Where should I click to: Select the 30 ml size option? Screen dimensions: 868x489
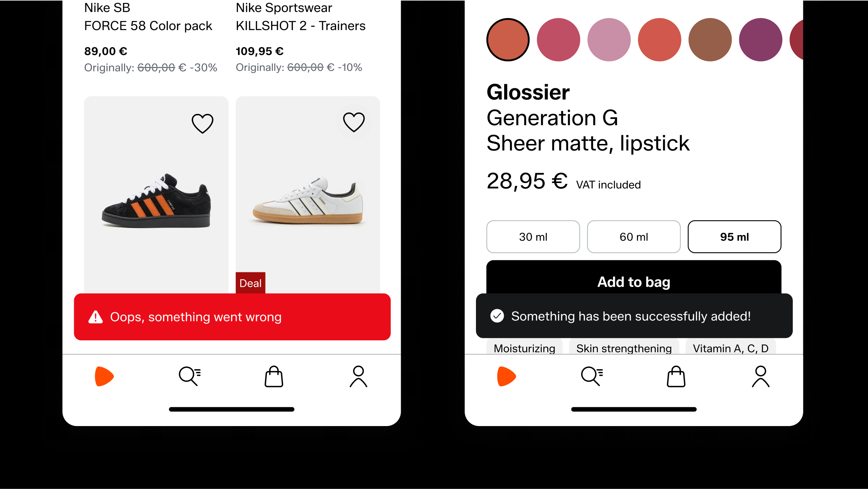click(533, 237)
